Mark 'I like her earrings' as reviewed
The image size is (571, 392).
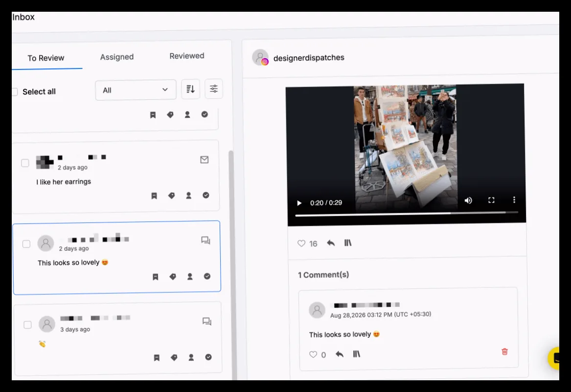point(206,196)
